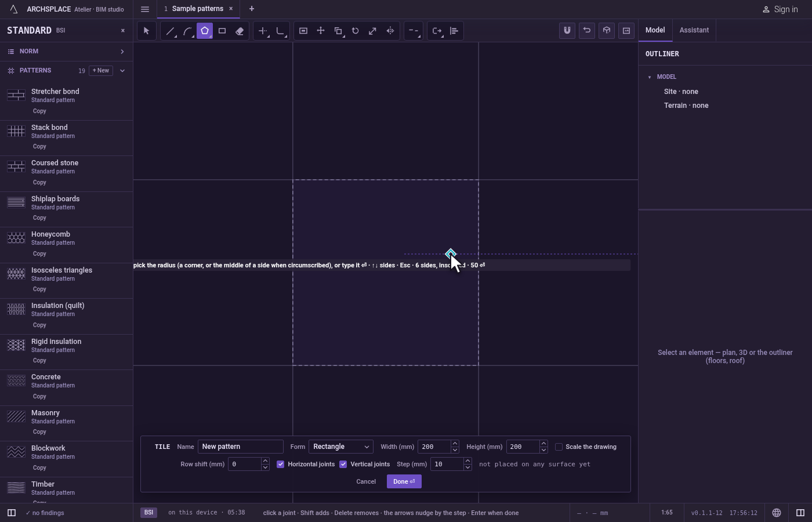Choose the Scale tool with diagonal arrow
This screenshot has width=812, height=522.
click(x=373, y=31)
